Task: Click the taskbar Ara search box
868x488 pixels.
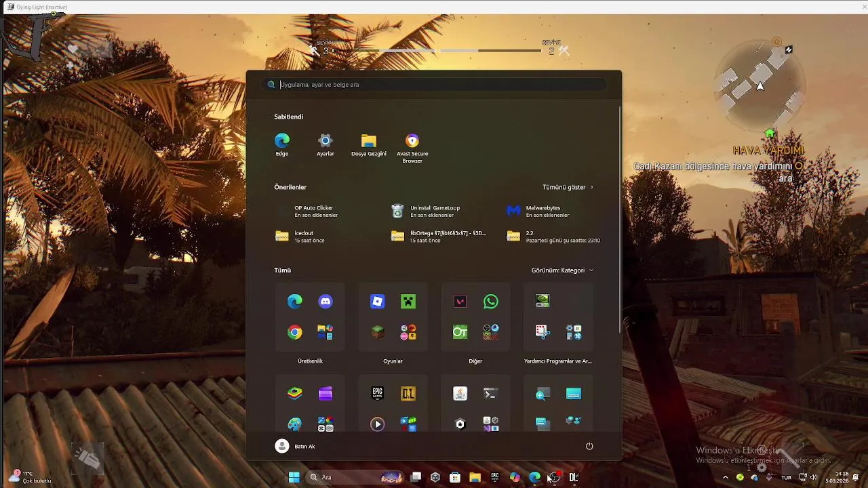Action: coord(356,477)
